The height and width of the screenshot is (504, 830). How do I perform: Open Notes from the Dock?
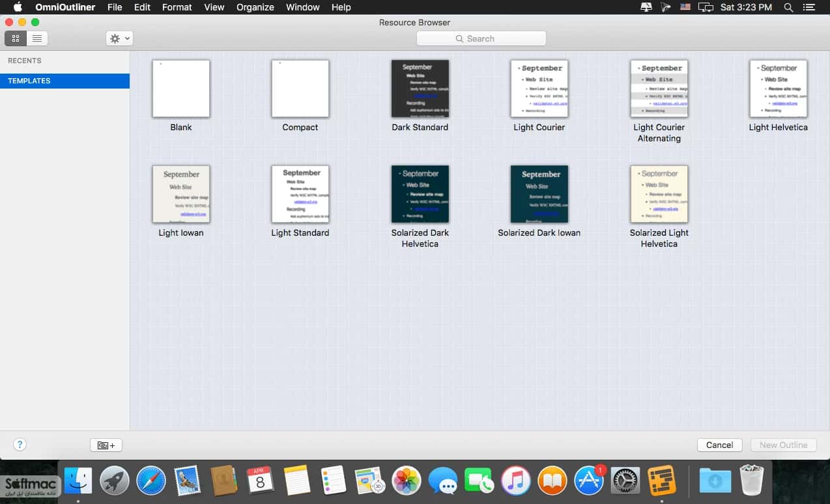297,481
